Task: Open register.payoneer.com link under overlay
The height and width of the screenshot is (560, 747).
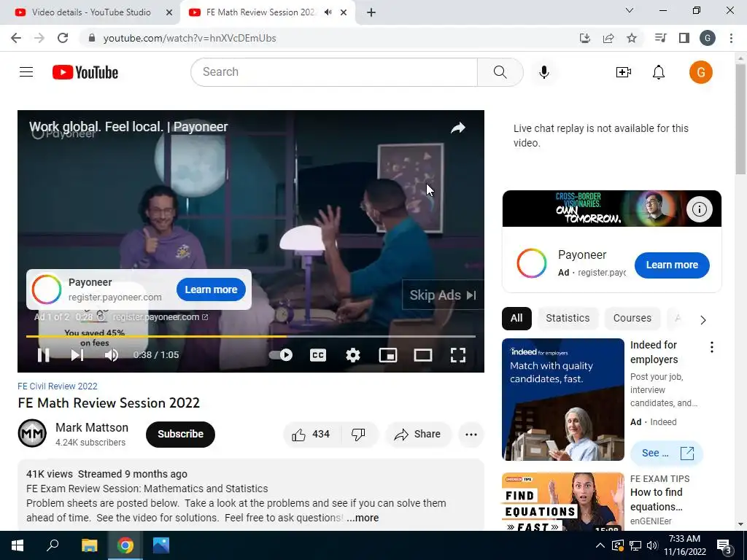Action: [x=160, y=316]
